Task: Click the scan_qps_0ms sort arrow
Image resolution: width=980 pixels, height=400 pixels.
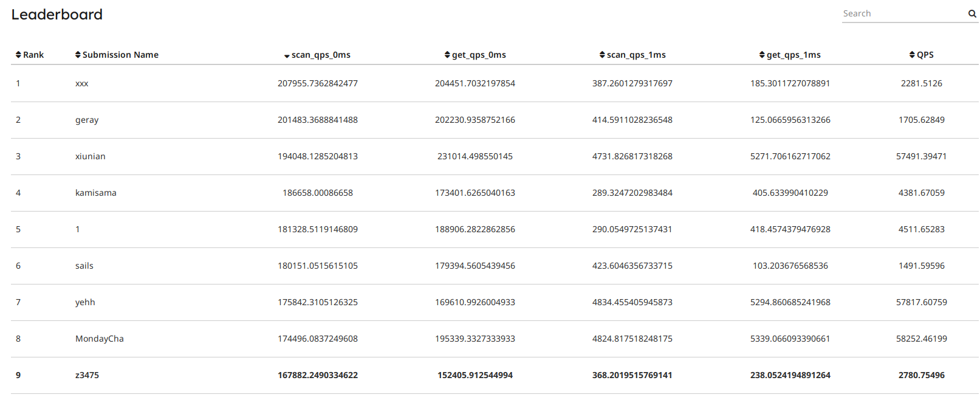Action: [x=287, y=56]
